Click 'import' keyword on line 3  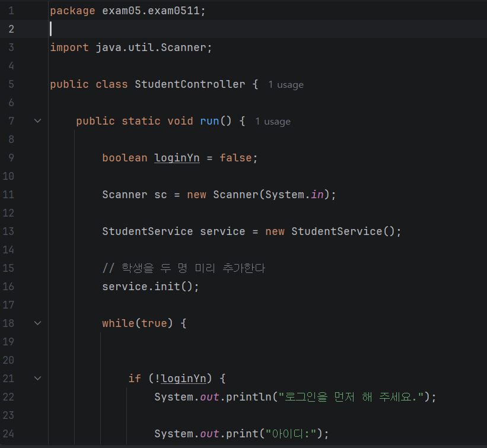pos(69,47)
